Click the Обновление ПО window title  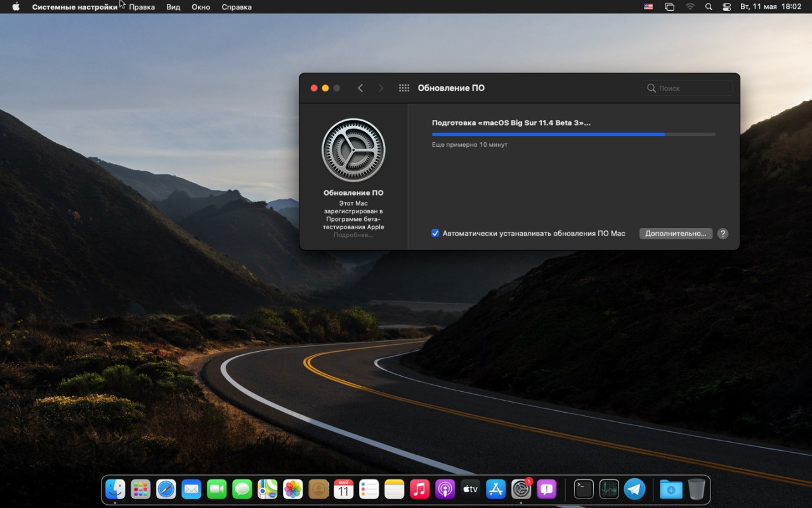(x=451, y=88)
